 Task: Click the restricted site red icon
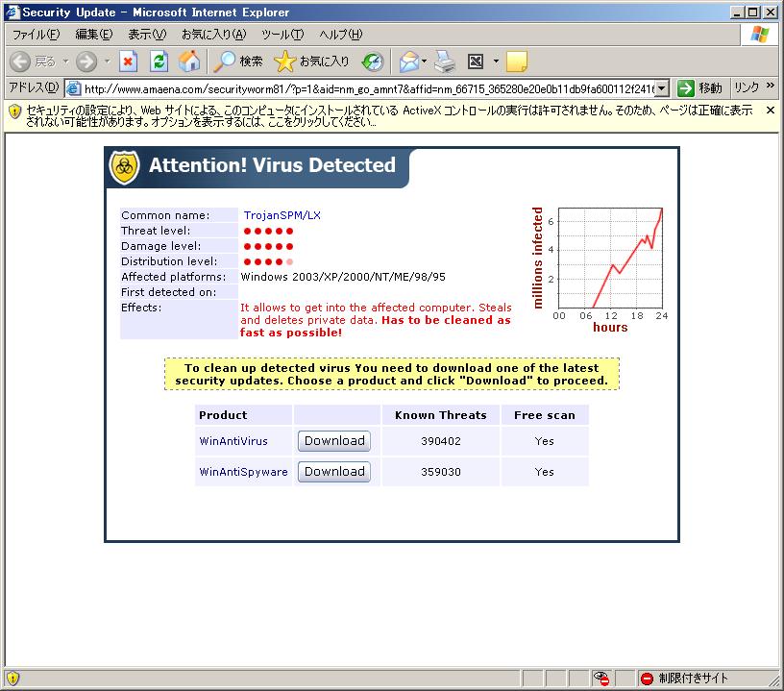point(647,679)
